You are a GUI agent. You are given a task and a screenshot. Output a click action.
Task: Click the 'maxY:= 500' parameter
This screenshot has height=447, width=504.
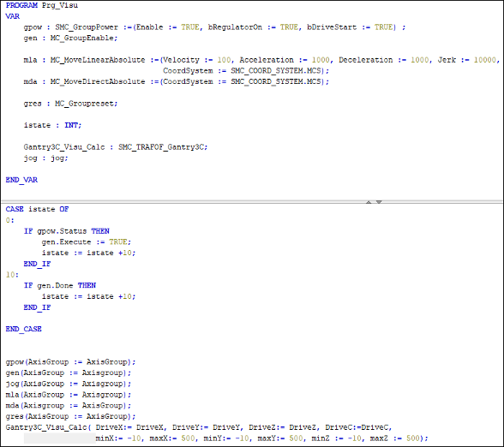tap(279, 438)
